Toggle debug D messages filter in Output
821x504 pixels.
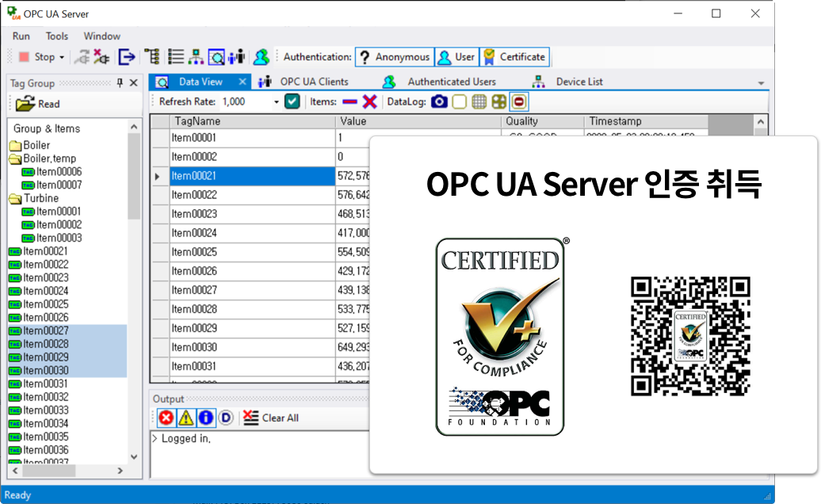pos(226,418)
